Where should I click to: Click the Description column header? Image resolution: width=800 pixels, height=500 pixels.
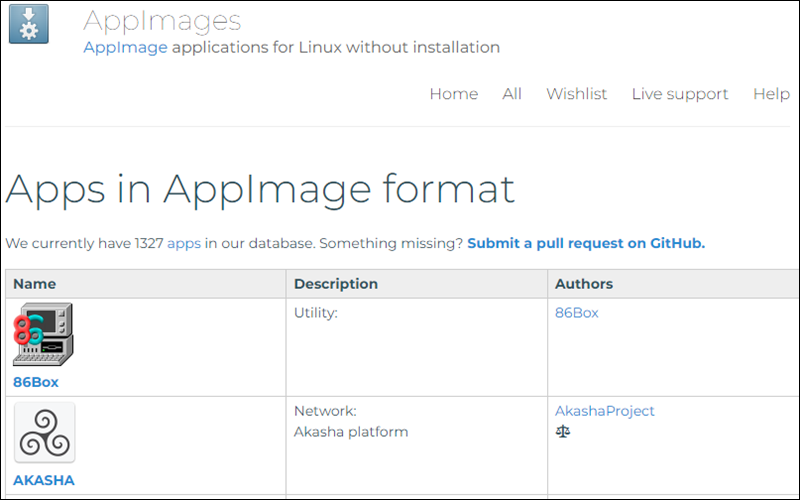(x=417, y=284)
